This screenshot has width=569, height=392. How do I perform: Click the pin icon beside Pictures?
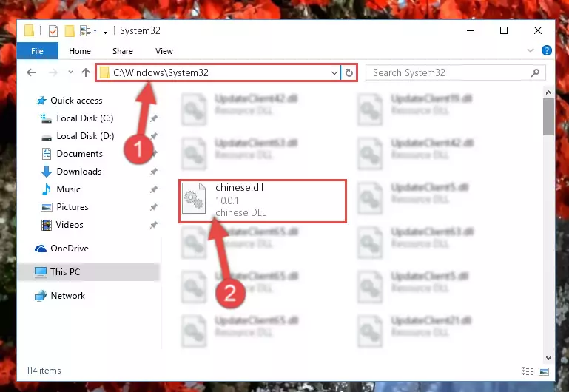[x=154, y=207]
